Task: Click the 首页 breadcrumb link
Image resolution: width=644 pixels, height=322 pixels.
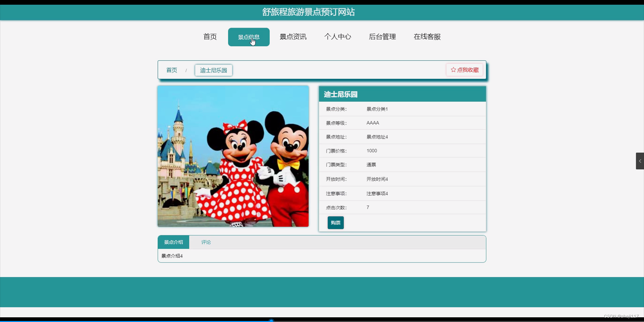Action: coord(171,70)
